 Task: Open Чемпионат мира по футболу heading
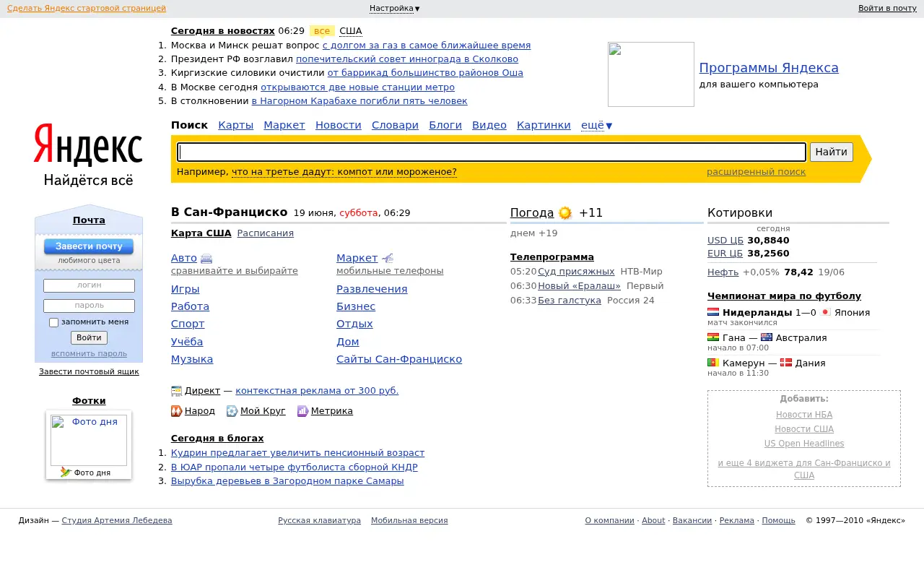click(784, 296)
